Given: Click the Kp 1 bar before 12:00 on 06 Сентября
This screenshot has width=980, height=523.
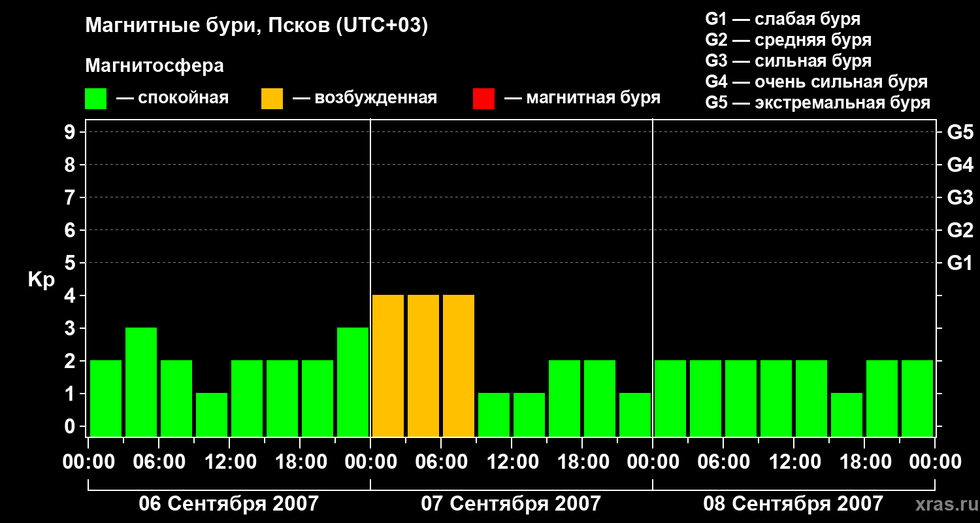Looking at the screenshot, I should (212, 415).
